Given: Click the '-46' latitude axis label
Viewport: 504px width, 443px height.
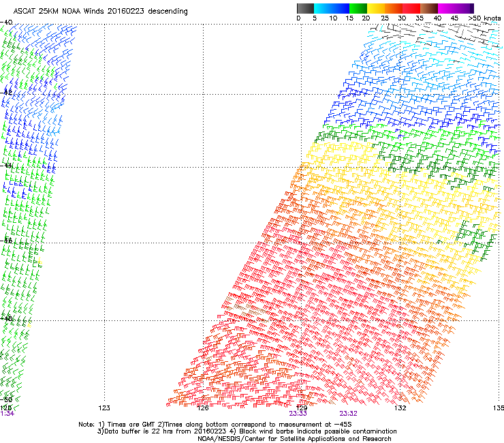Looking at the screenshot, I should [x=6, y=241].
